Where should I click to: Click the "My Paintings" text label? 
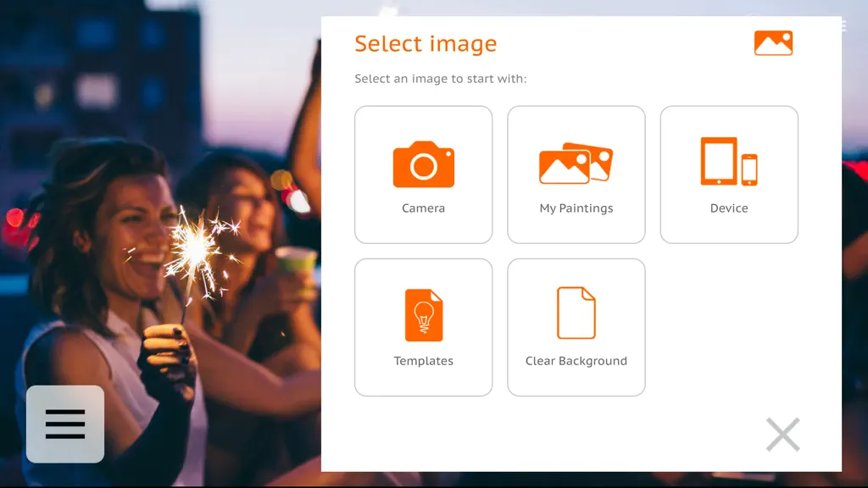pos(576,208)
